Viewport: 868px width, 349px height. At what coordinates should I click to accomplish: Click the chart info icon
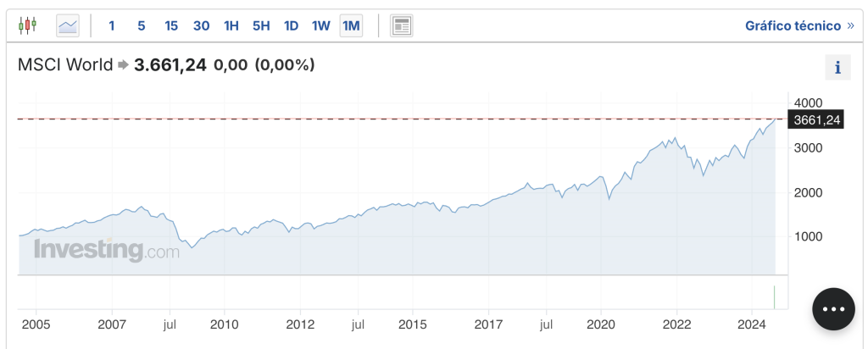click(837, 68)
